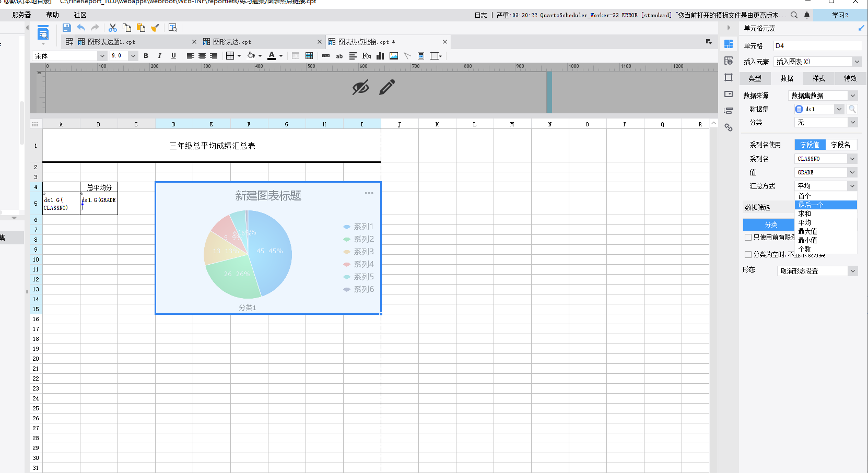The width and height of the screenshot is (868, 473).
Task: Click the Copy icon
Action: coord(127,28)
